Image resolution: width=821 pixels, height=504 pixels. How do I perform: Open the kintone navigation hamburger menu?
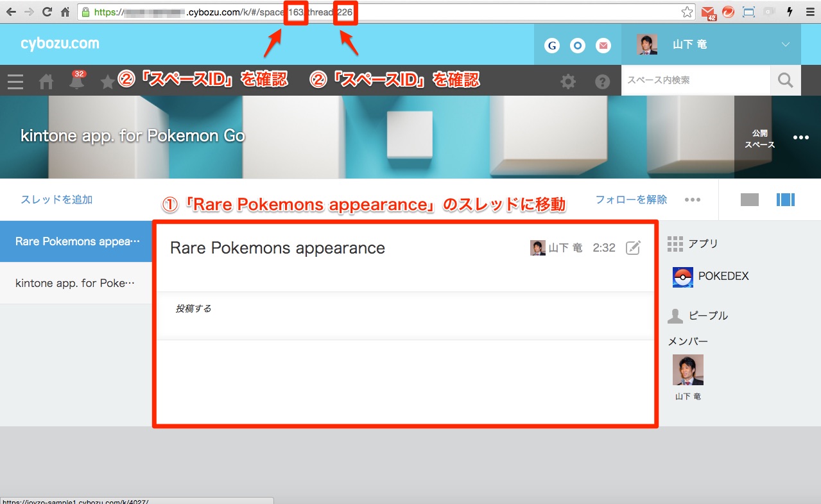tap(15, 82)
